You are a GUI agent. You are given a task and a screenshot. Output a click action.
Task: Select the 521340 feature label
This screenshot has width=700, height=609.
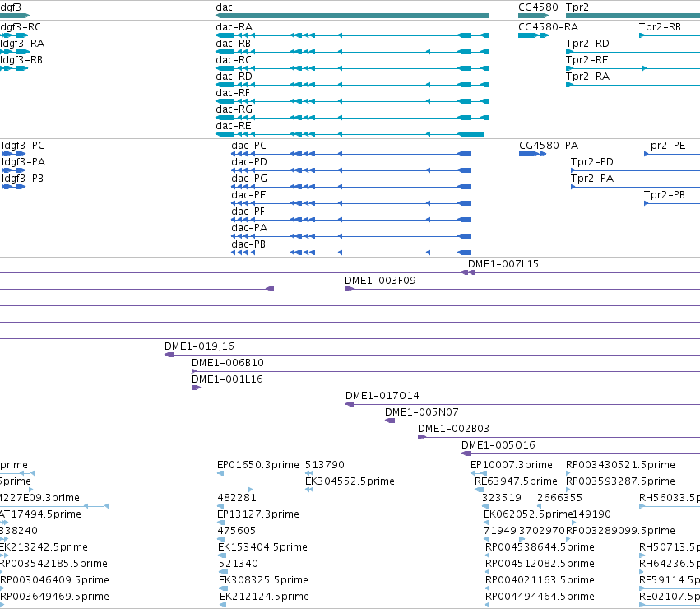(x=239, y=564)
